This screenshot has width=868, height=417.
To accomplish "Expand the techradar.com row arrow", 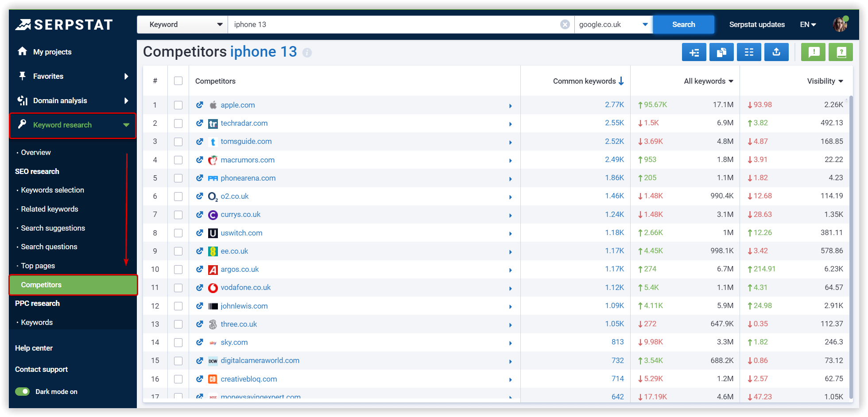I will pyautogui.click(x=511, y=124).
